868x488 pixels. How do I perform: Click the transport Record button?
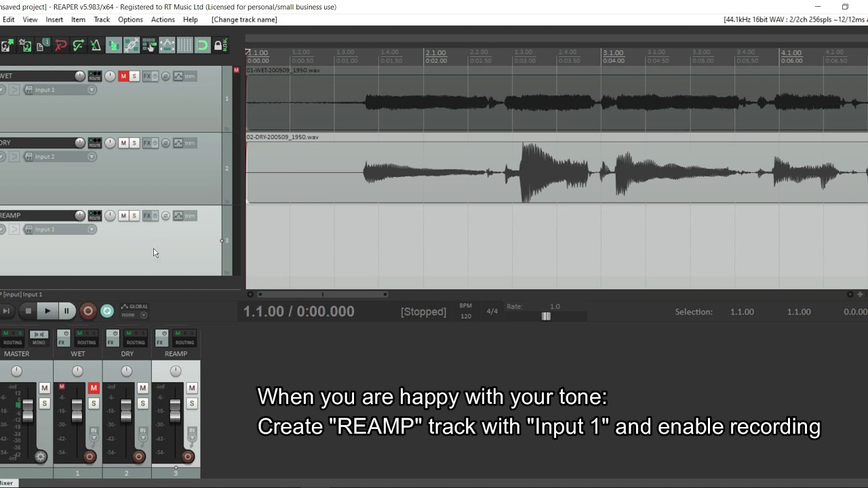[x=88, y=311]
